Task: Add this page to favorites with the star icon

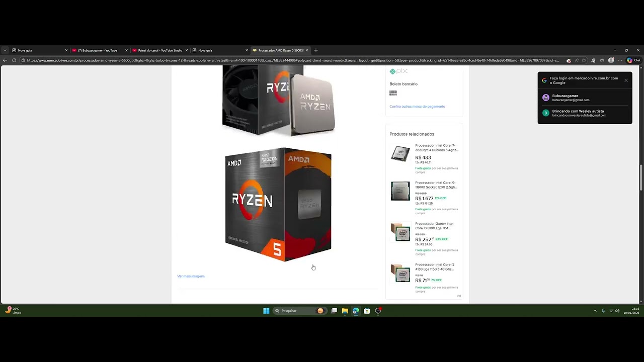Action: [584, 60]
